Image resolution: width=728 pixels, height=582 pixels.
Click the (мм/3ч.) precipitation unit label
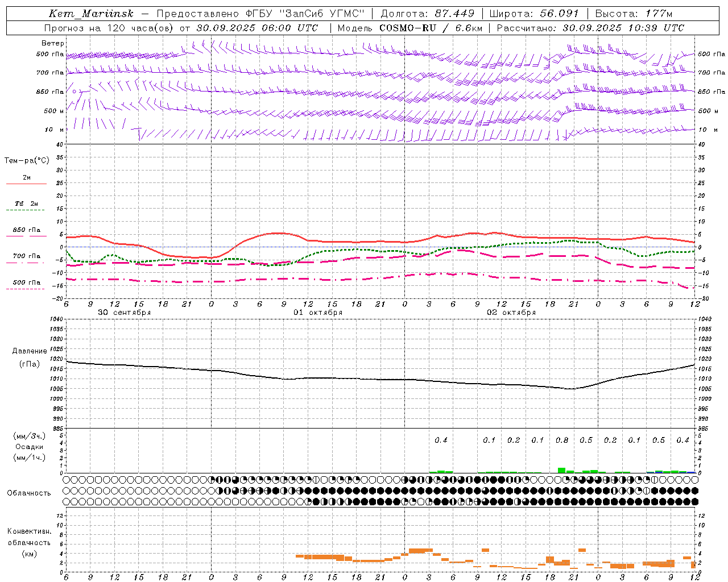tap(30, 436)
